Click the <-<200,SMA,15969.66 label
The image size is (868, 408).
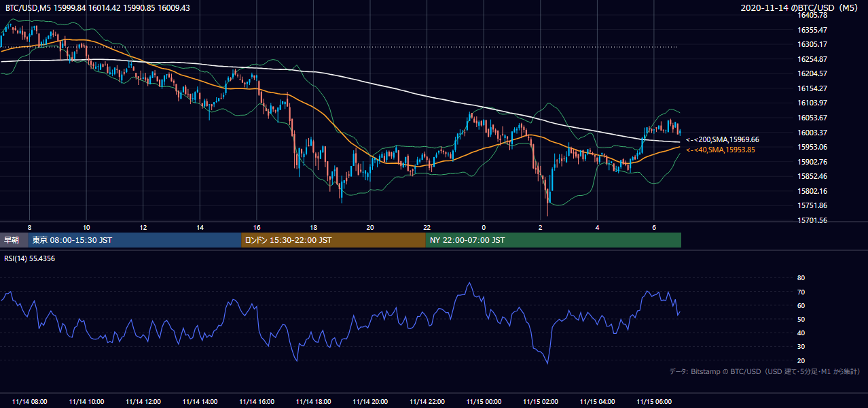click(x=723, y=139)
